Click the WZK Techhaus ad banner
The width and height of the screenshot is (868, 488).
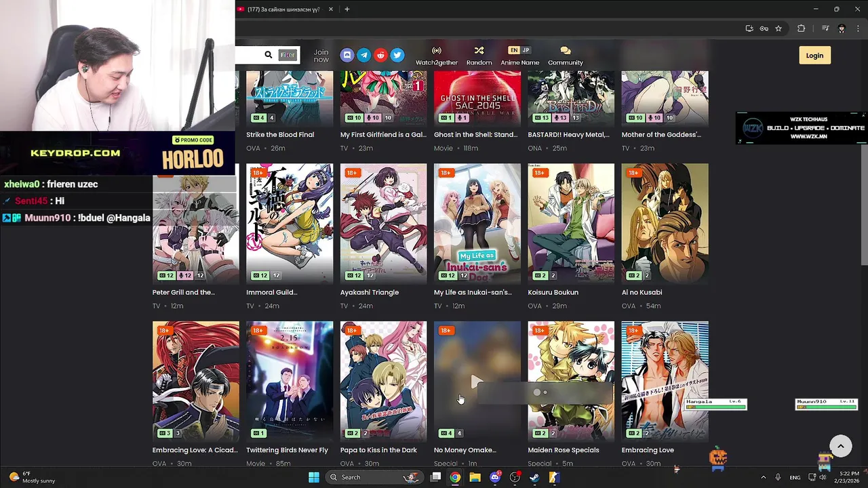[801, 128]
